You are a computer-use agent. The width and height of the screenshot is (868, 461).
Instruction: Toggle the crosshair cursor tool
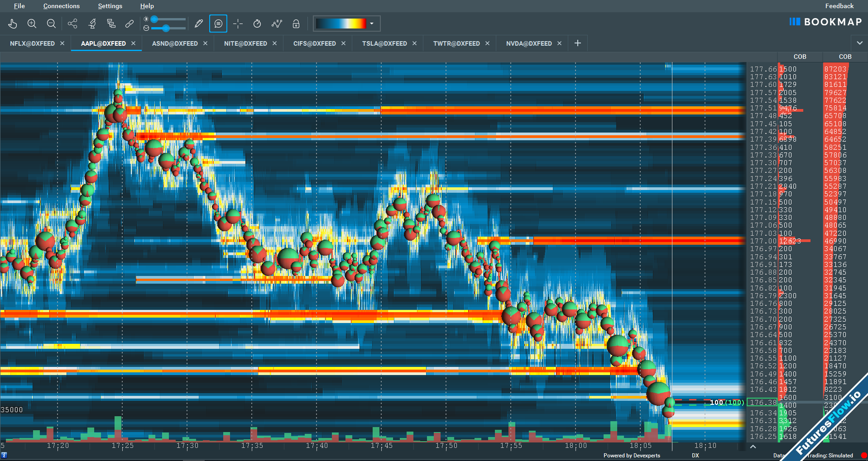(x=238, y=24)
